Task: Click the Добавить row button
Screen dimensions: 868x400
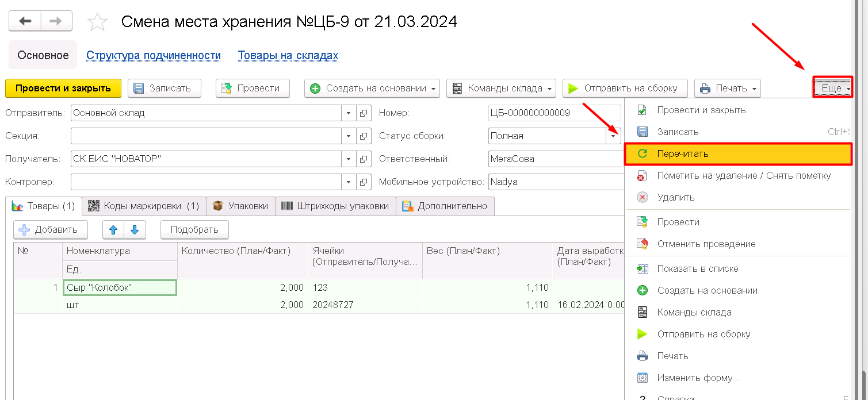Action: [50, 230]
